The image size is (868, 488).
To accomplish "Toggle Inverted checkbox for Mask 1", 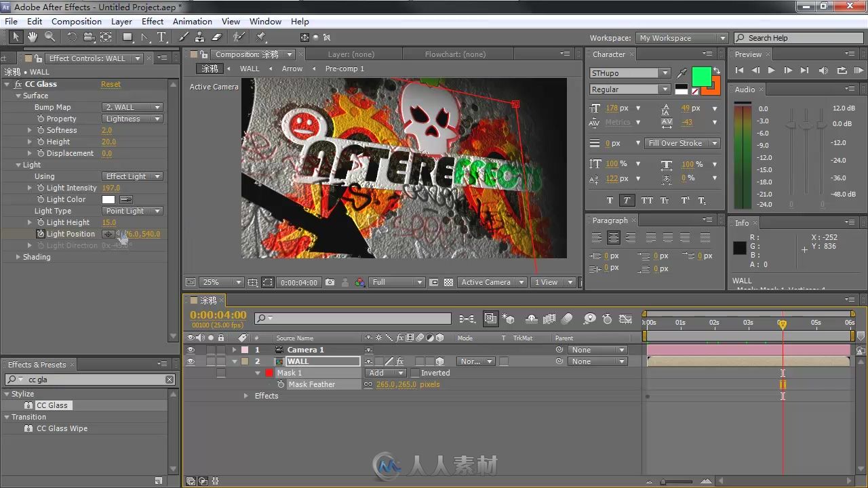I will click(x=414, y=373).
